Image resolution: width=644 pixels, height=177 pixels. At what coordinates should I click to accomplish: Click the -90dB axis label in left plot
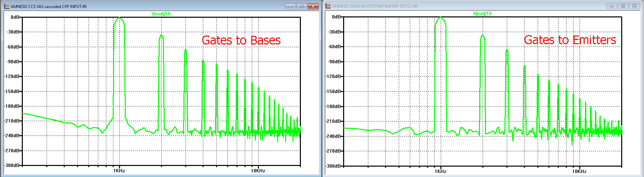pyautogui.click(x=13, y=62)
